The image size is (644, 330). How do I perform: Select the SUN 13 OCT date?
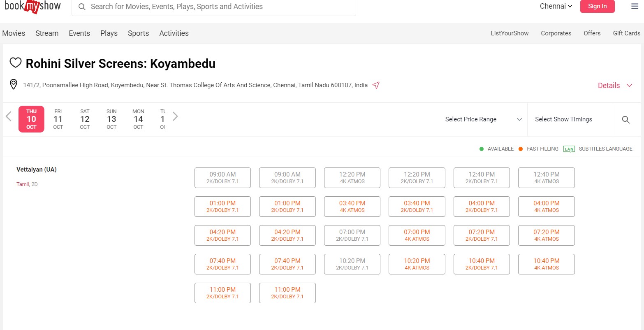pyautogui.click(x=111, y=119)
